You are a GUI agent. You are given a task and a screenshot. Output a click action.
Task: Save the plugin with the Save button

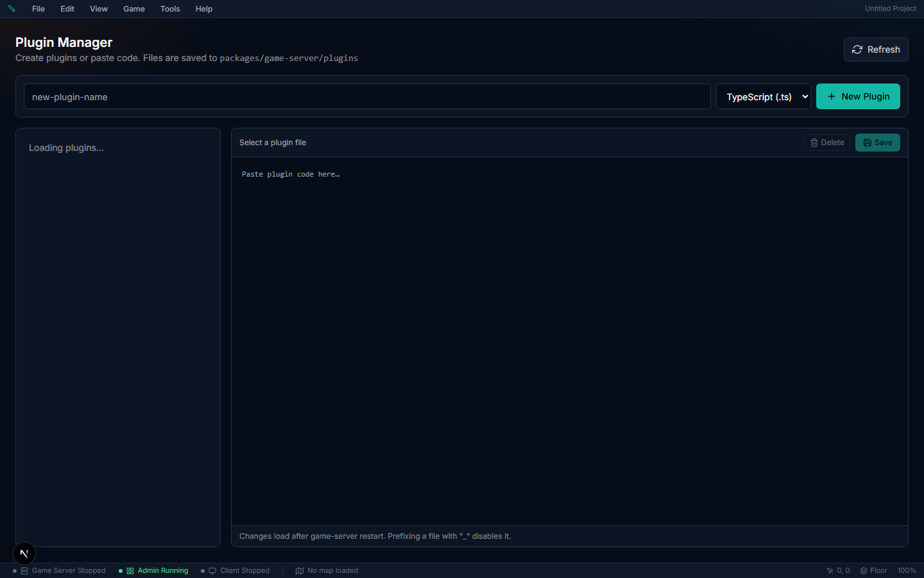click(x=878, y=143)
